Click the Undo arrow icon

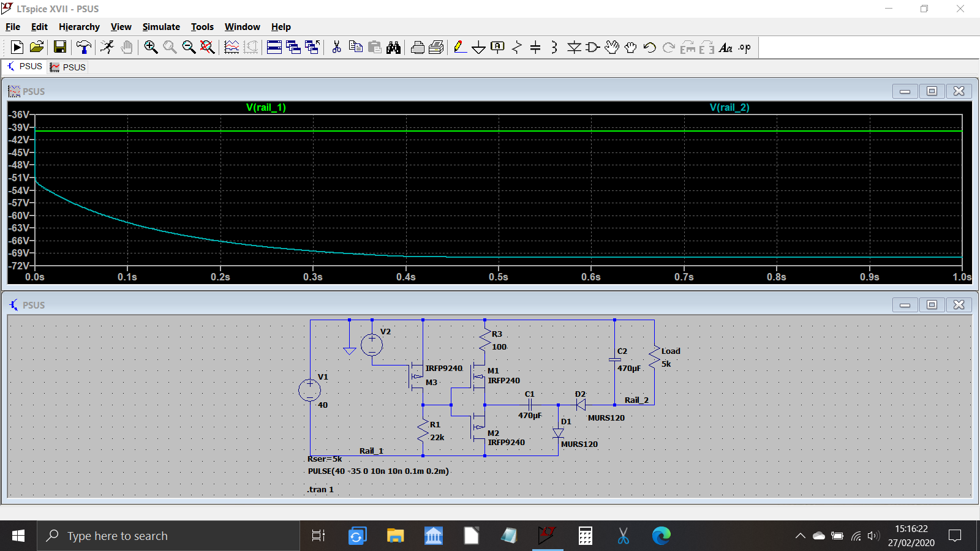[x=650, y=47]
